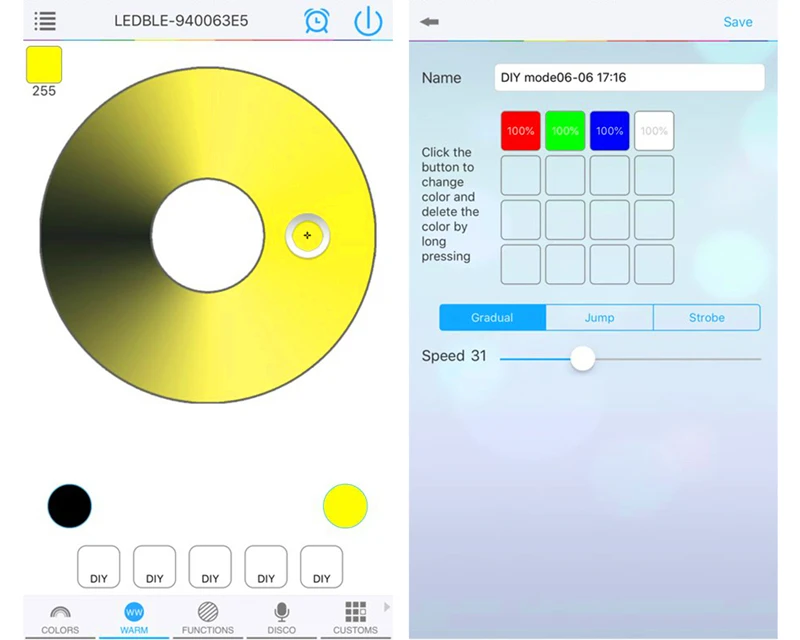Select the blue 100% color slot

609,131
